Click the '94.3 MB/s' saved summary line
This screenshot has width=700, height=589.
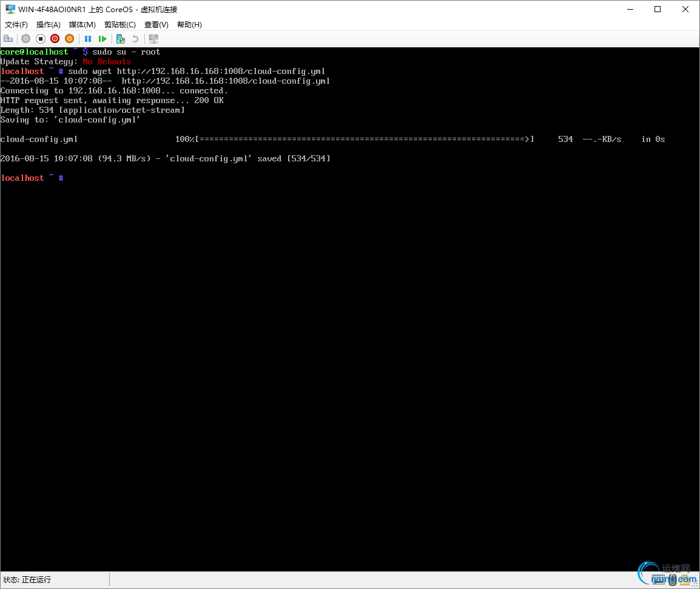click(165, 158)
